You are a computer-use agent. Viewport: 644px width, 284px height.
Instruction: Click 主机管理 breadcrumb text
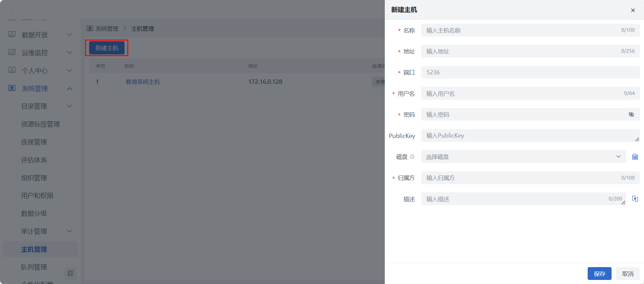[143, 29]
